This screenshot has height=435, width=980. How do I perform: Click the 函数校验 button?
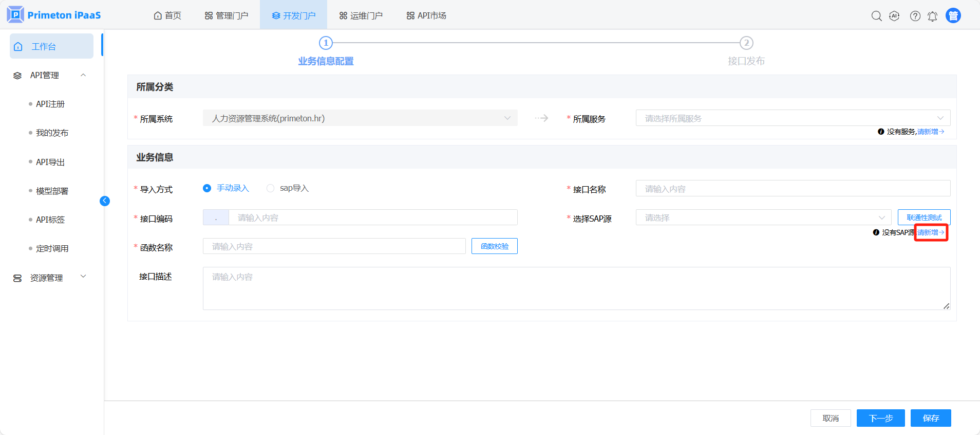tap(494, 246)
